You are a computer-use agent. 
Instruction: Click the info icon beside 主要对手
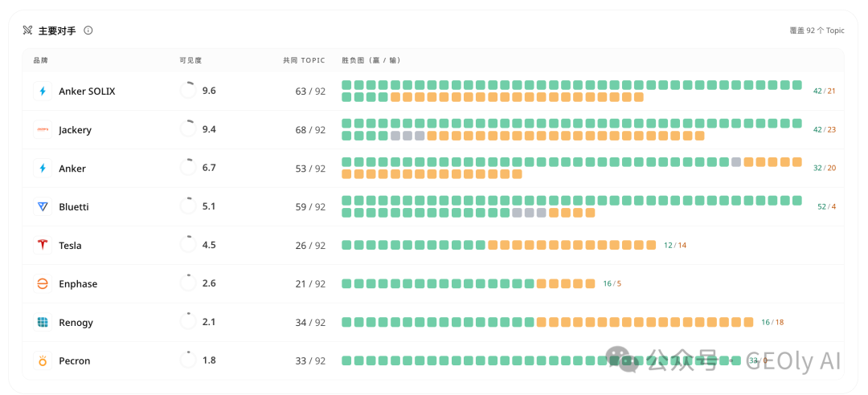coord(88,31)
